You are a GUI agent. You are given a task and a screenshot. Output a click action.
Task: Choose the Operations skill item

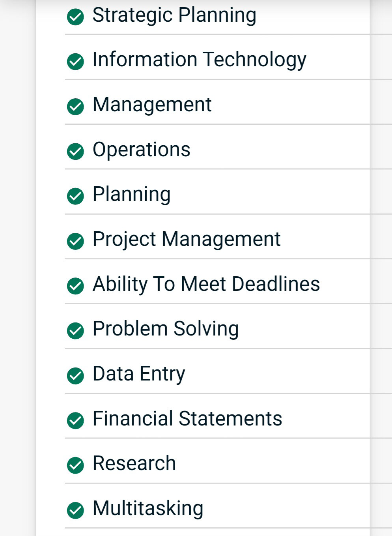tap(142, 150)
